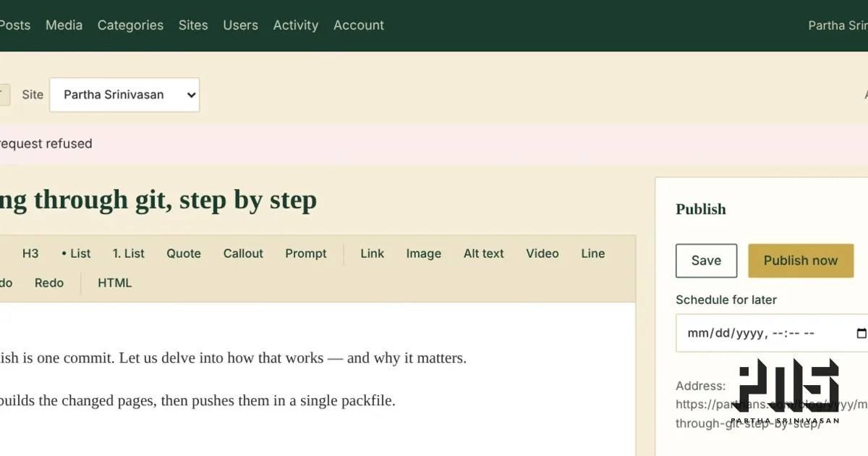Viewport: 868px width, 456px height.
Task: Open the Users navigation item
Action: pos(240,25)
